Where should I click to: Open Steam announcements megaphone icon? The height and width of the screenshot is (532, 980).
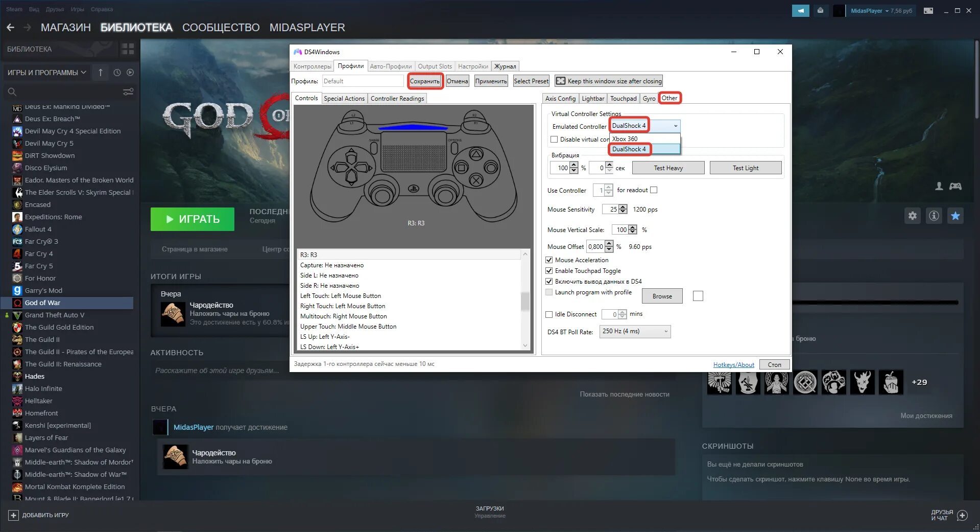[x=800, y=11]
